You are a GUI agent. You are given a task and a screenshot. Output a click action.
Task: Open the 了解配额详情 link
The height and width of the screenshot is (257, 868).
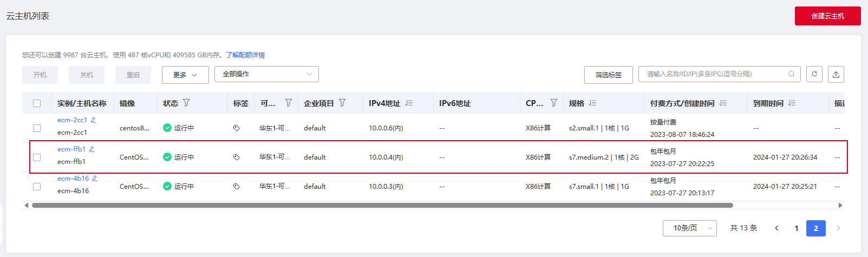(245, 55)
